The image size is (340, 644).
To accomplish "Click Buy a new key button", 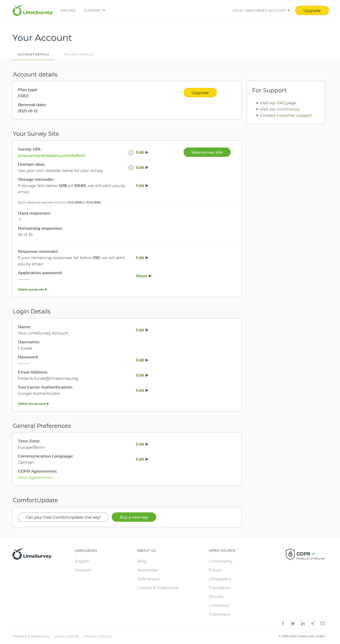I will 134,517.
